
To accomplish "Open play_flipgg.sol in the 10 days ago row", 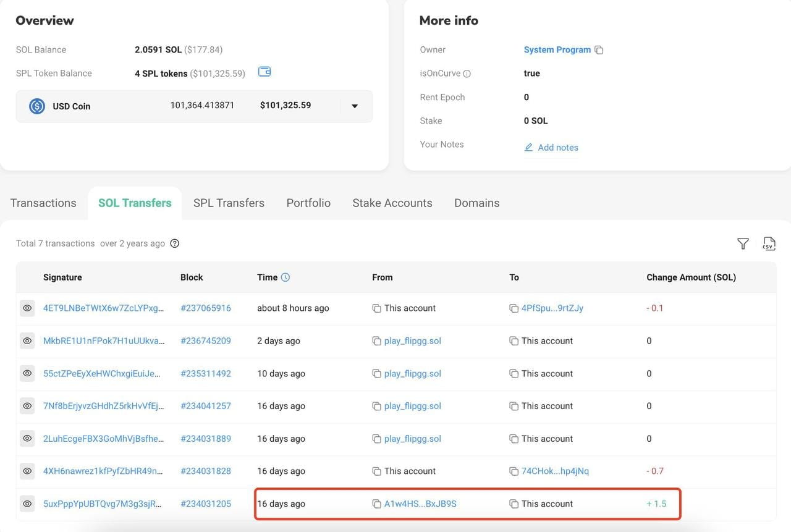I will [x=413, y=374].
